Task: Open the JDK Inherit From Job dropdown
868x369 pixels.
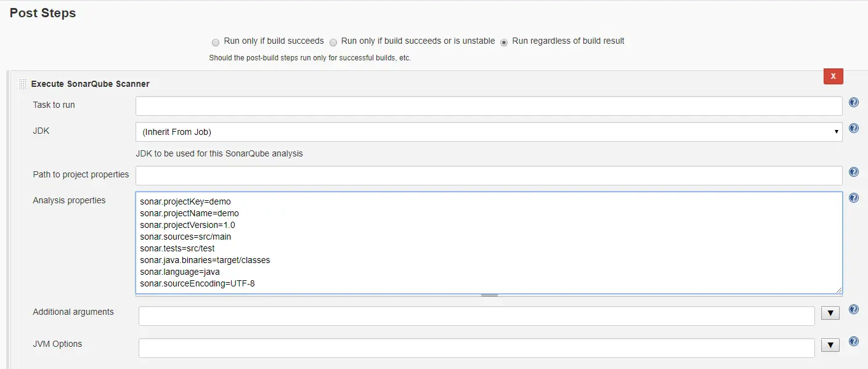Action: click(489, 132)
